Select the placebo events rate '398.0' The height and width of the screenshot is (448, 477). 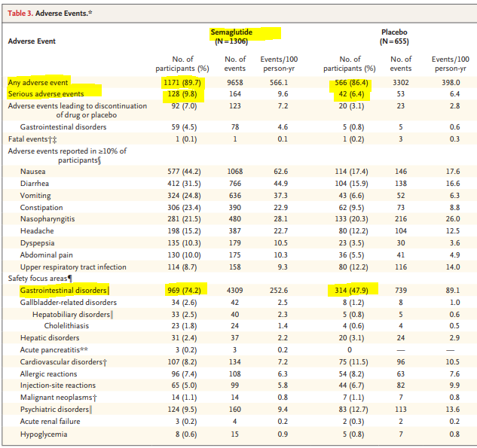click(451, 83)
